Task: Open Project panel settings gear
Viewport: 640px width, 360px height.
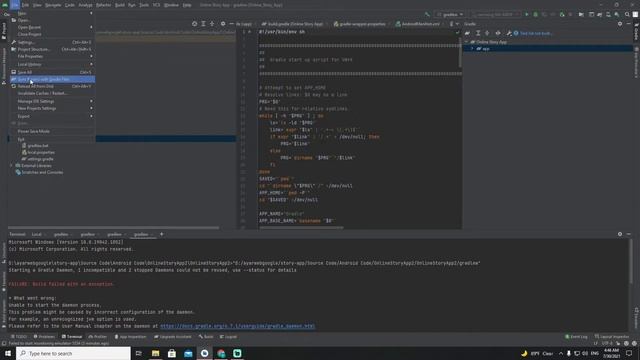Action: coord(223,24)
